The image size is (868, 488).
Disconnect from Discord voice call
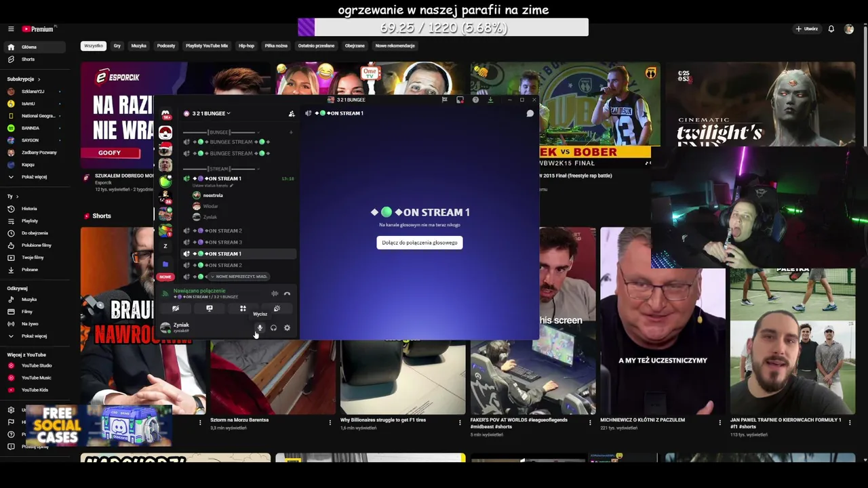(x=287, y=293)
